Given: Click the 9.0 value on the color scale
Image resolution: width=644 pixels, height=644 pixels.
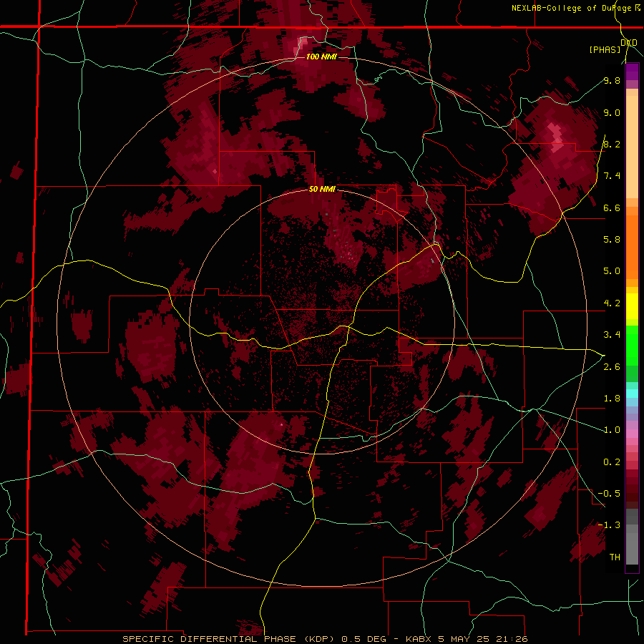Looking at the screenshot, I should (x=612, y=112).
